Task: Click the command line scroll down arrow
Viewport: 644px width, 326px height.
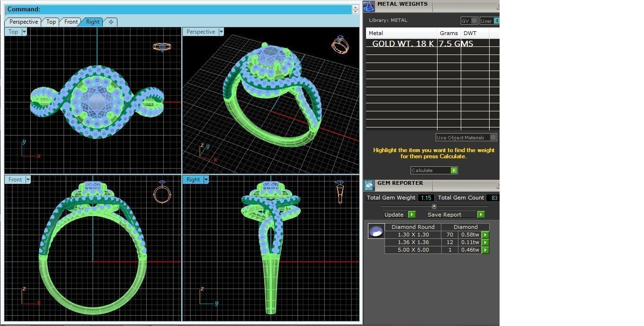Action: click(x=355, y=12)
